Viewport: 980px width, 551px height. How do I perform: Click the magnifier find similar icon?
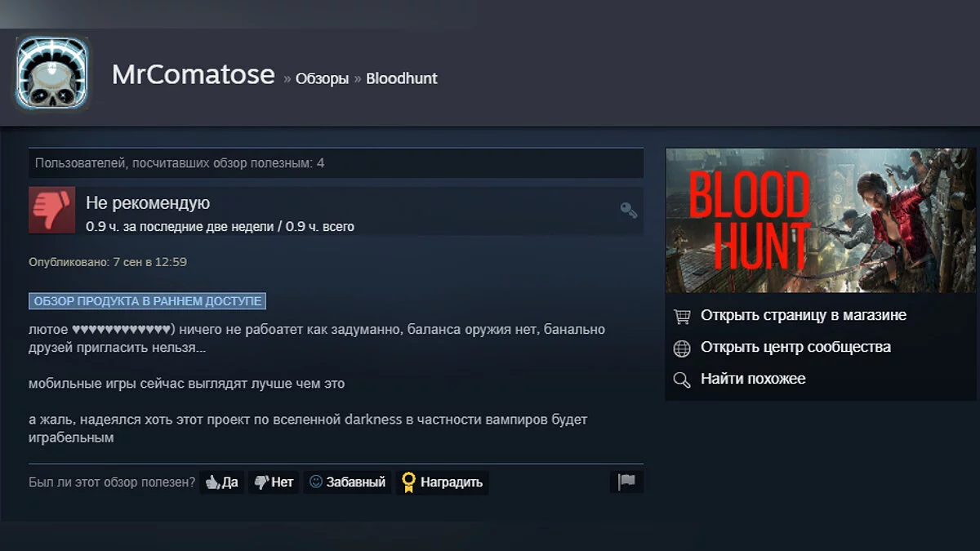click(682, 380)
